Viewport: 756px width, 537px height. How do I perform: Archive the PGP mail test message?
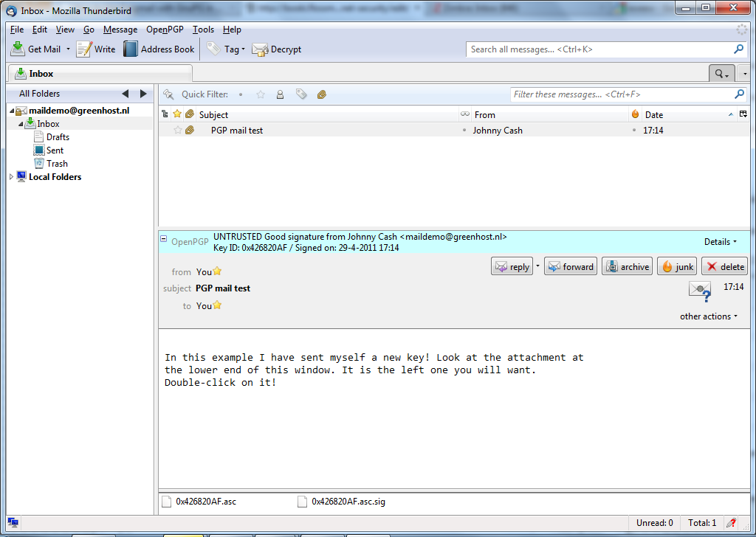coord(627,267)
